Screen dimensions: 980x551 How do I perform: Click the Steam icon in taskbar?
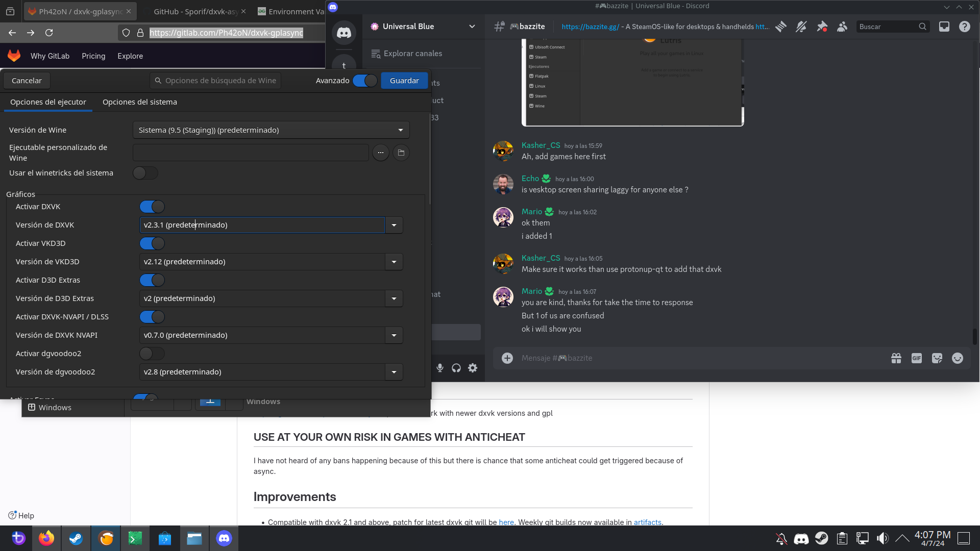[x=76, y=538]
